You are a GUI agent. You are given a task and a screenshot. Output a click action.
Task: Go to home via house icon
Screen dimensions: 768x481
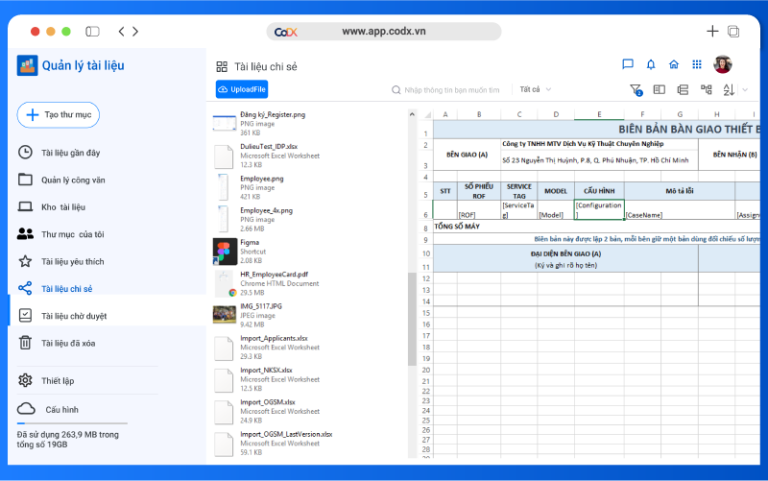tap(674, 64)
